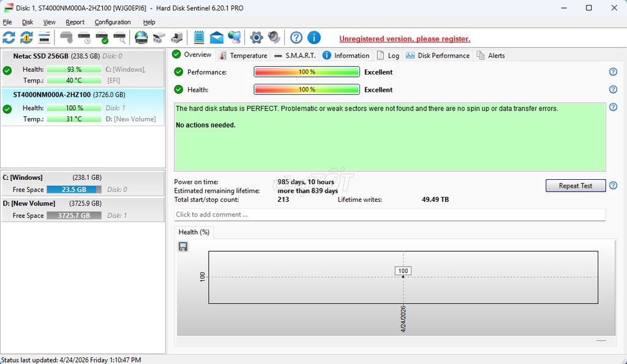The height and width of the screenshot is (364, 627).
Task: Click the disk with magnifier icon
Action: [119, 37]
